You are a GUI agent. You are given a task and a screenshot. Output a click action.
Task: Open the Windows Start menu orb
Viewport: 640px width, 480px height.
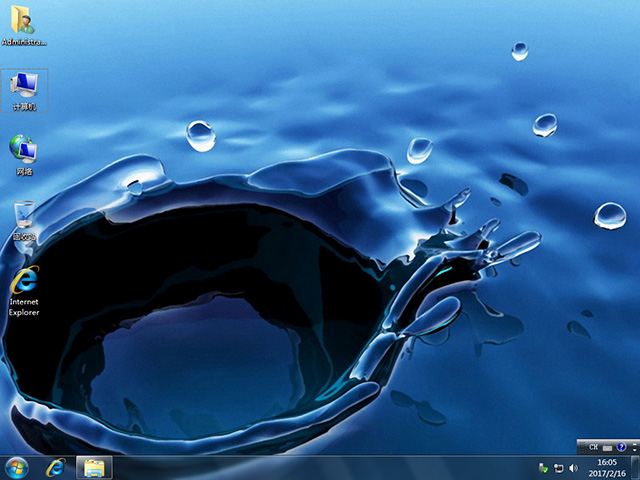point(16,468)
